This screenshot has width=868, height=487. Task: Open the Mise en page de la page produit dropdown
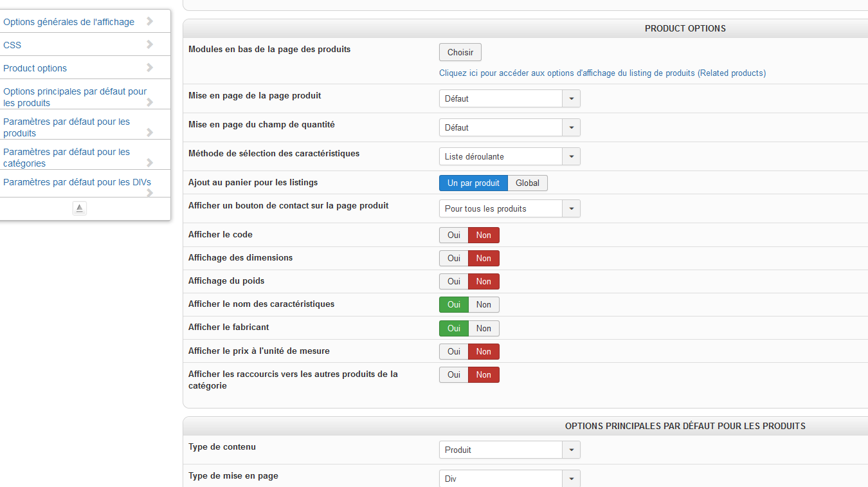click(x=509, y=98)
